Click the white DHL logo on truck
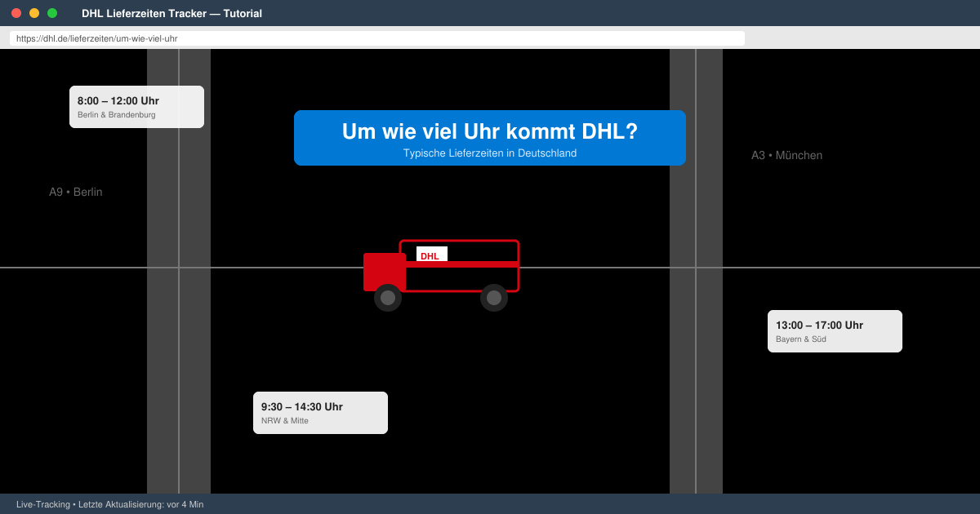Screen dimensions: 980x514 [432, 255]
